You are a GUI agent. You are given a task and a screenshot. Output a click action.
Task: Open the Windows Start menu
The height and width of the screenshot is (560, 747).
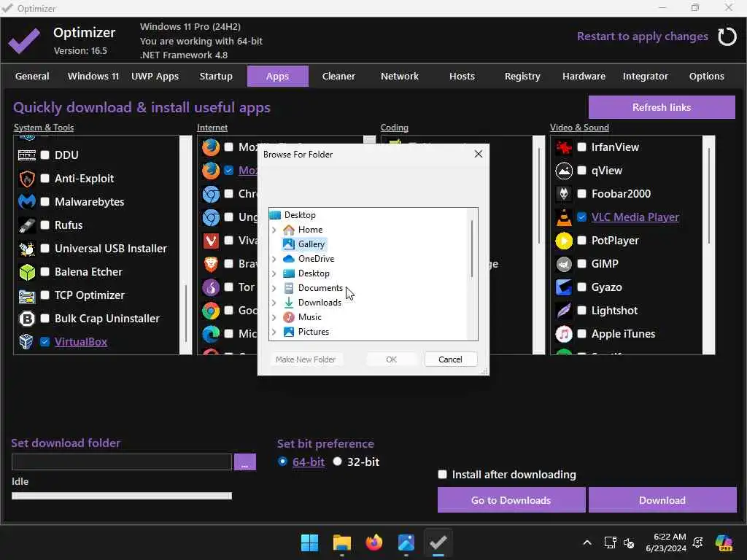click(309, 542)
